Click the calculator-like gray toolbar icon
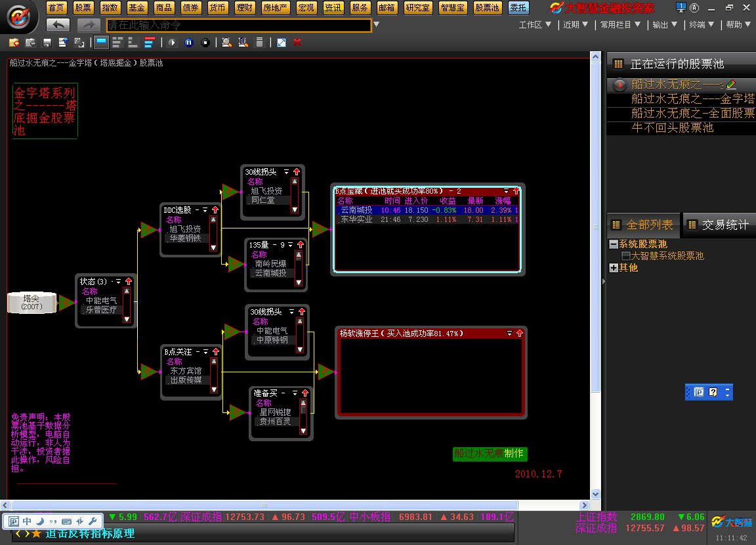This screenshot has width=756, height=545. [259, 43]
